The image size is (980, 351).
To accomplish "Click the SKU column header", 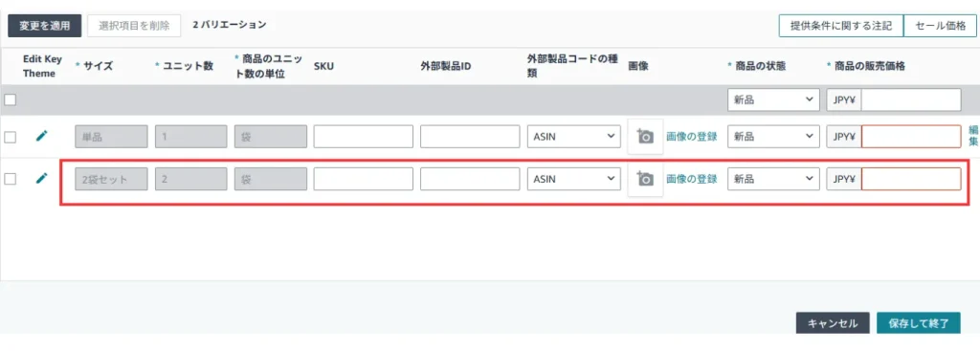I will pos(323,66).
